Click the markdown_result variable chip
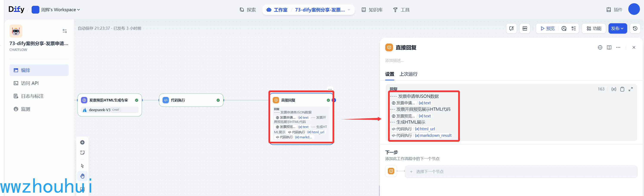 pyautogui.click(x=422, y=135)
